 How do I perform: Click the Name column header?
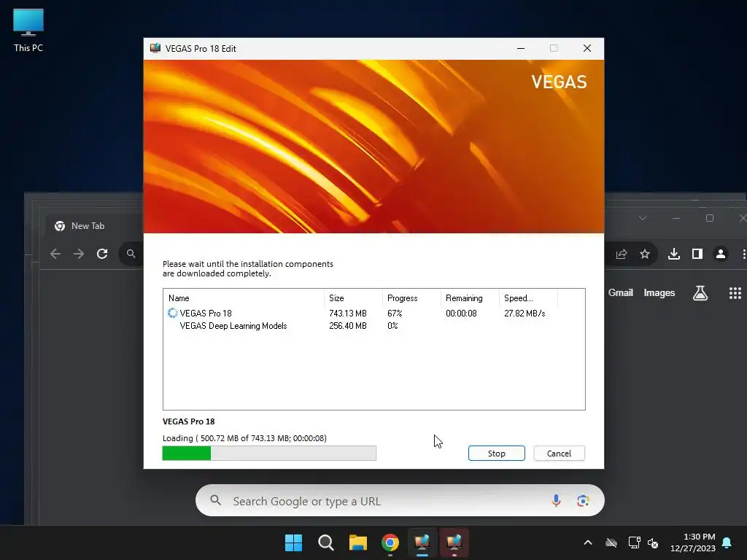(x=244, y=298)
